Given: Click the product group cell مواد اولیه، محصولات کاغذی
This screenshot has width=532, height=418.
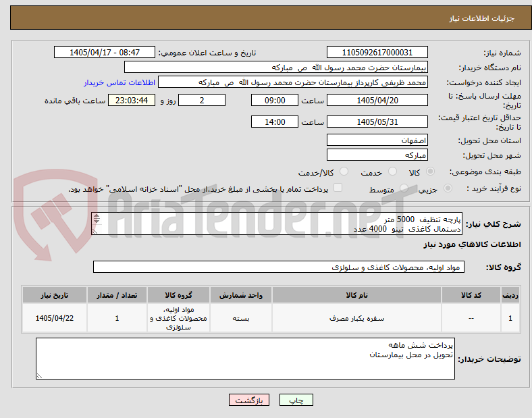Looking at the screenshot, I should [178, 318].
